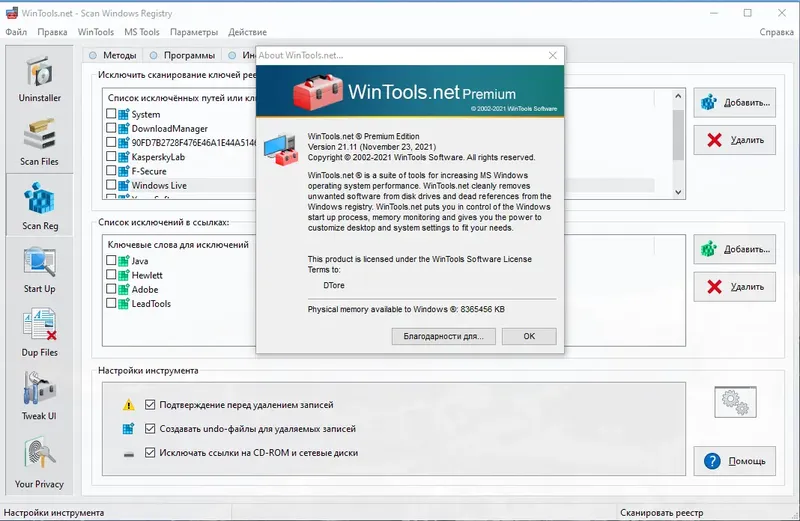
Task: Click the excluded paths list scrollbar thumb
Action: pos(678,135)
